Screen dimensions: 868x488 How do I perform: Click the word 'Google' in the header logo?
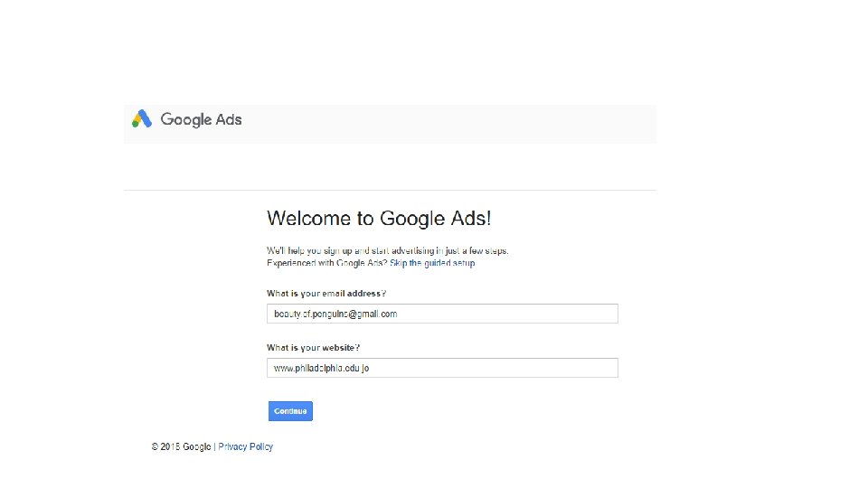coord(186,119)
